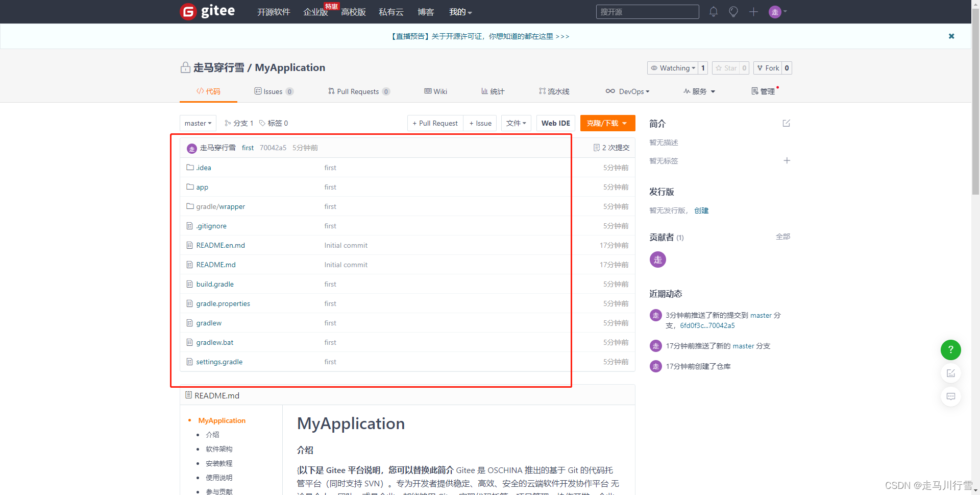Image resolution: width=980 pixels, height=495 pixels.
Task: Open the 流水线 tab
Action: 554,91
